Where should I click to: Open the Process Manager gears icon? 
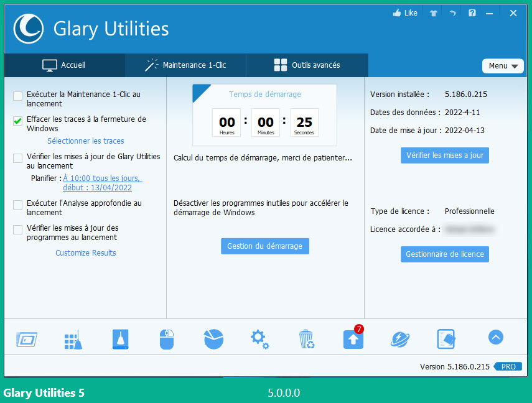[260, 340]
